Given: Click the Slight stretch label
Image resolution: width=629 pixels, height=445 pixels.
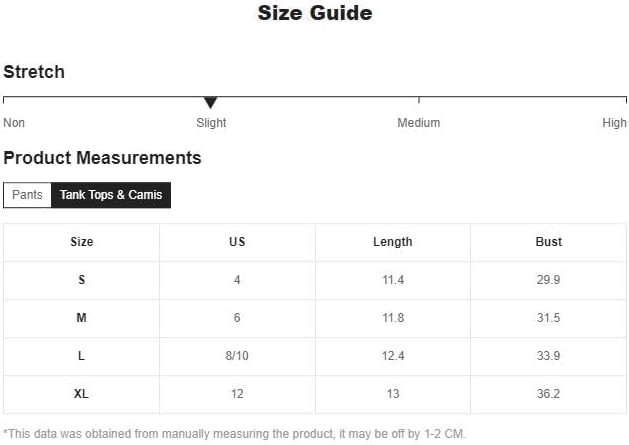Looking at the screenshot, I should [x=211, y=123].
